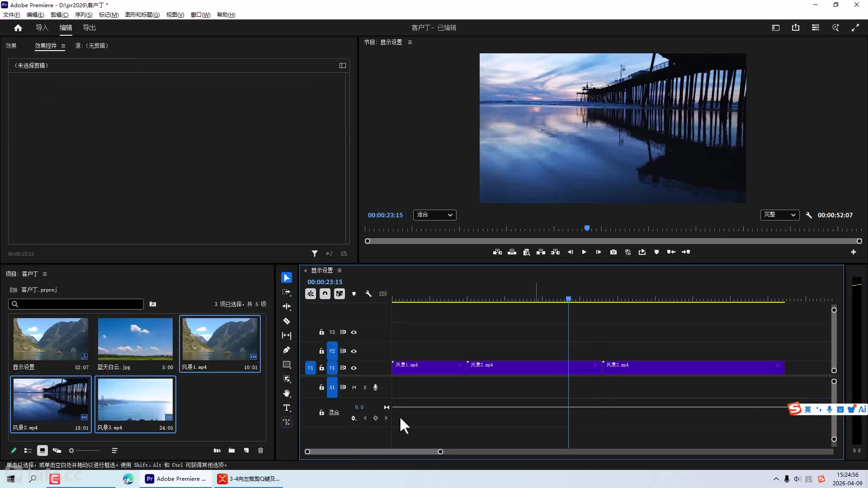Click the 风景2.mp4 clip in timeline
868x488 pixels.
click(534, 367)
